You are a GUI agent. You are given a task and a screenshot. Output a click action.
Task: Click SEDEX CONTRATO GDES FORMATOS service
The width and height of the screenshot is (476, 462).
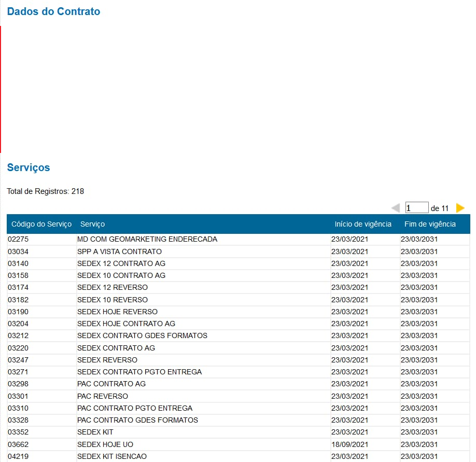coord(142,335)
